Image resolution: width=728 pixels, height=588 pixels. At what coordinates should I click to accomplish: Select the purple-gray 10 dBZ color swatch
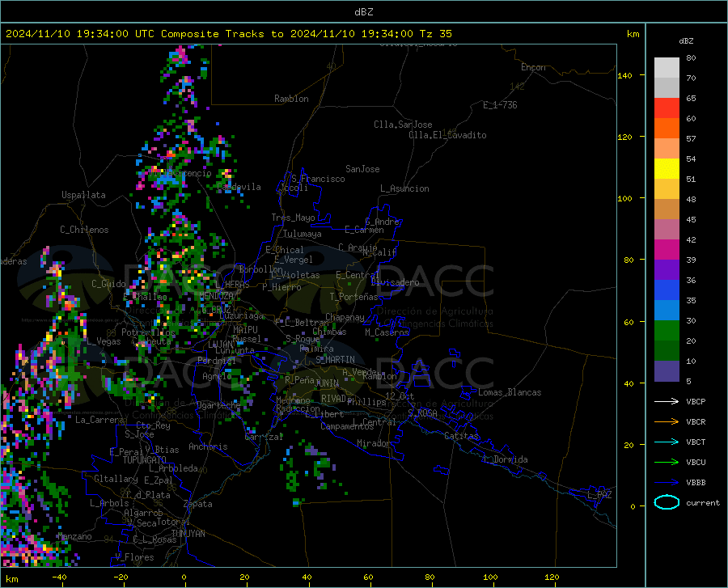tap(667, 370)
